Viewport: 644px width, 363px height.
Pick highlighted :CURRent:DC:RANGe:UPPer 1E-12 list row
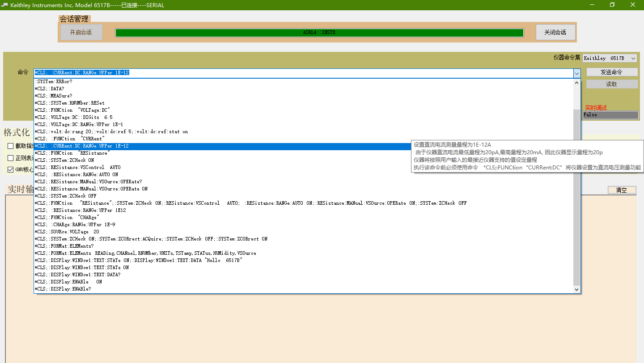tap(304, 146)
